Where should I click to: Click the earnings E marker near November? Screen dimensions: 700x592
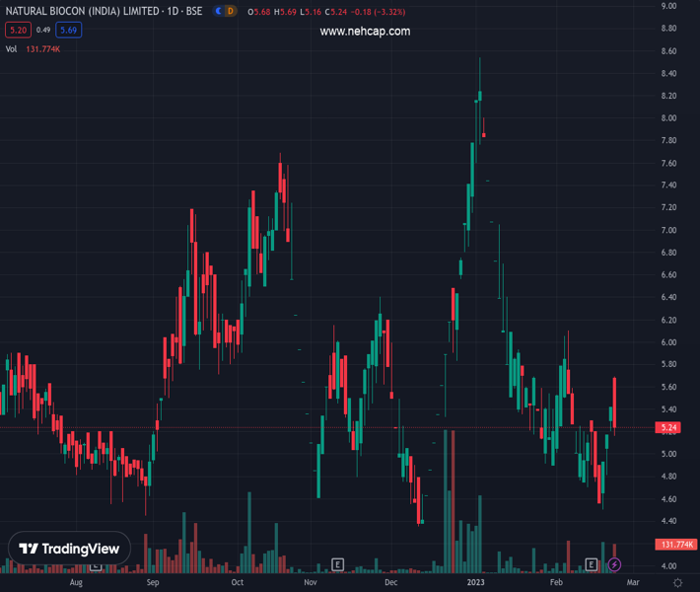click(337, 564)
